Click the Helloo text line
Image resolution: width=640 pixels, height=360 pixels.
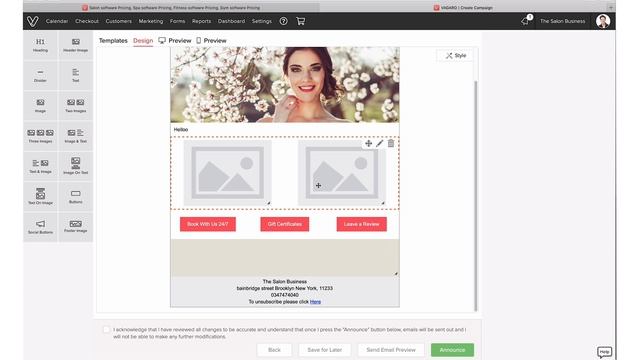(x=181, y=129)
